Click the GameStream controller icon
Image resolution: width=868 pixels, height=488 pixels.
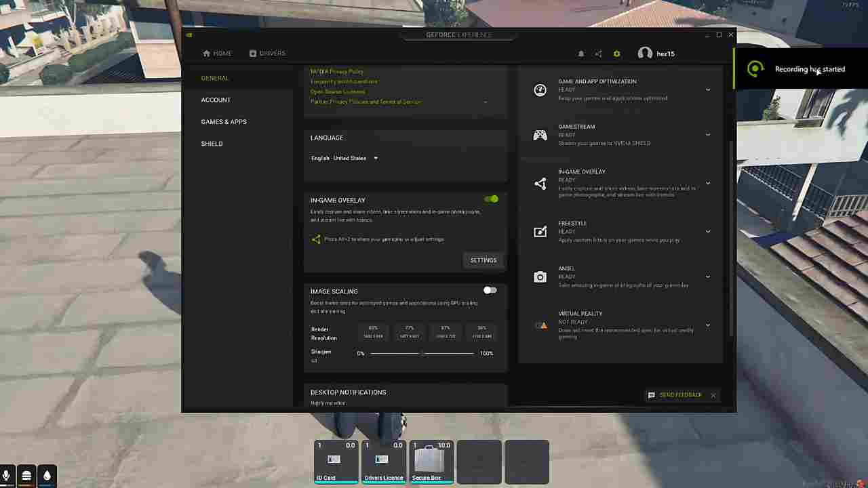[540, 135]
